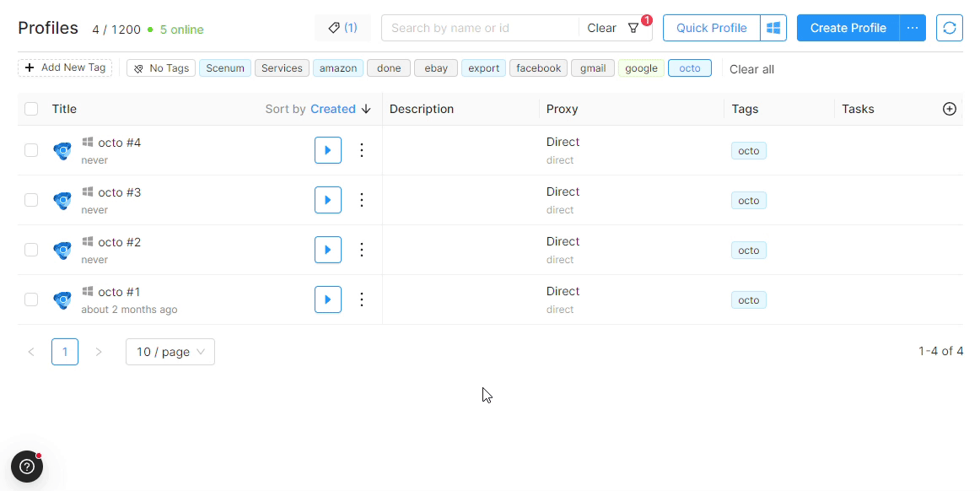
Task: Toggle the select all profiles checkbox
Action: pyautogui.click(x=31, y=109)
